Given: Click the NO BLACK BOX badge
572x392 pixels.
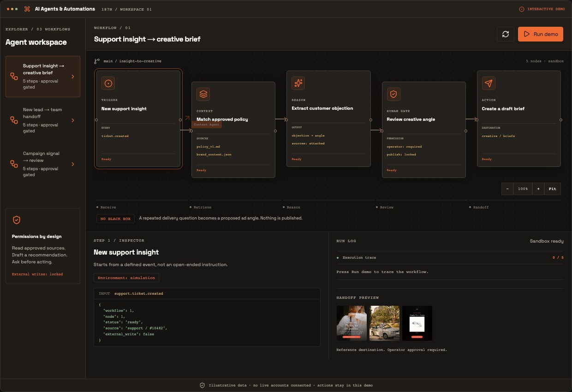Looking at the screenshot, I should coord(115,219).
